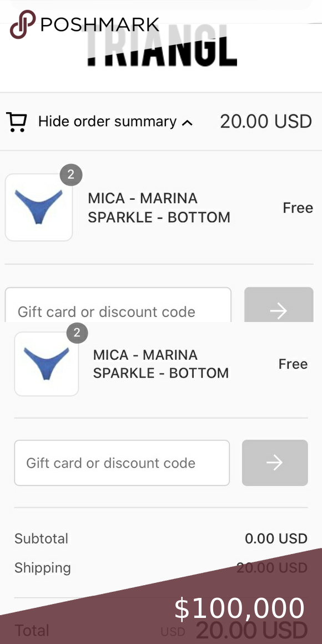This screenshot has width=322, height=644.
Task: Collapse order summary with the chevron arrow
Action: pos(187,122)
